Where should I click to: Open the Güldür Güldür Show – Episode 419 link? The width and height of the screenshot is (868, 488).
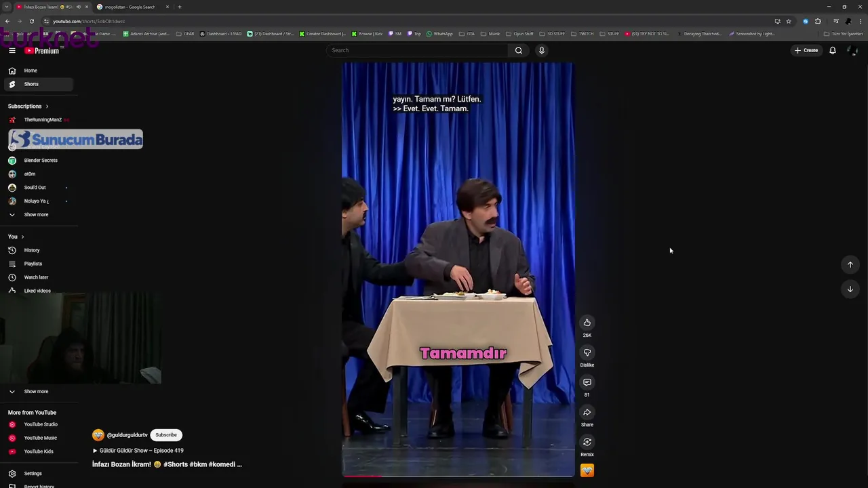pos(138,451)
